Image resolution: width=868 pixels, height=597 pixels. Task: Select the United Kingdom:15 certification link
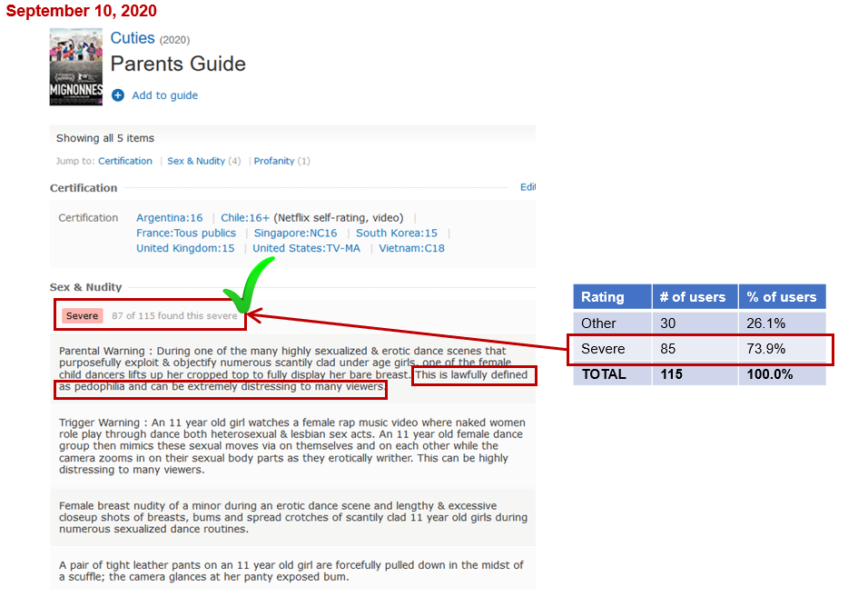click(185, 248)
